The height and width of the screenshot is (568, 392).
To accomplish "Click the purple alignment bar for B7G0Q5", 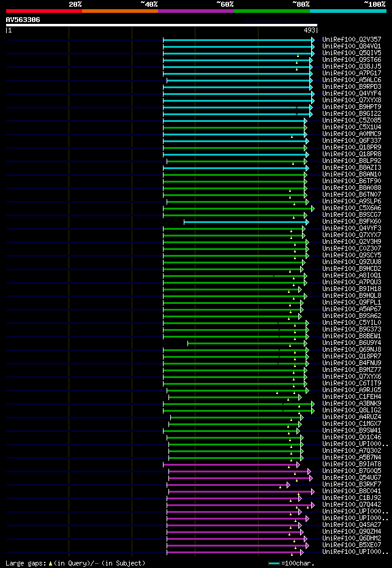I will click(238, 472).
